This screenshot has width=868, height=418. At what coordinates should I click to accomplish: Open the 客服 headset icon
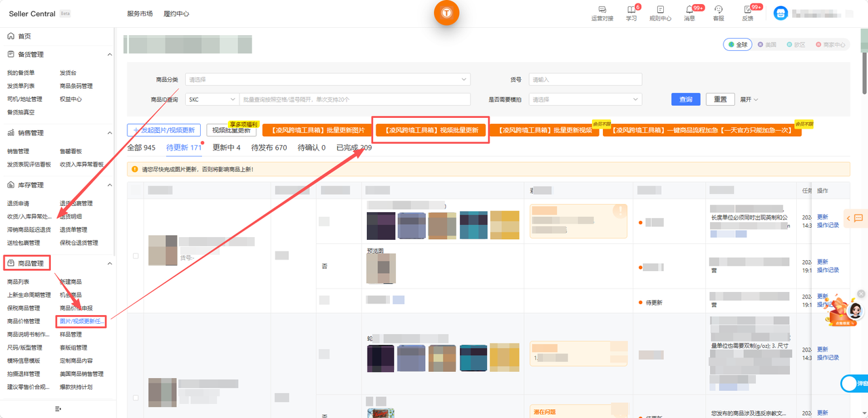tap(718, 9)
